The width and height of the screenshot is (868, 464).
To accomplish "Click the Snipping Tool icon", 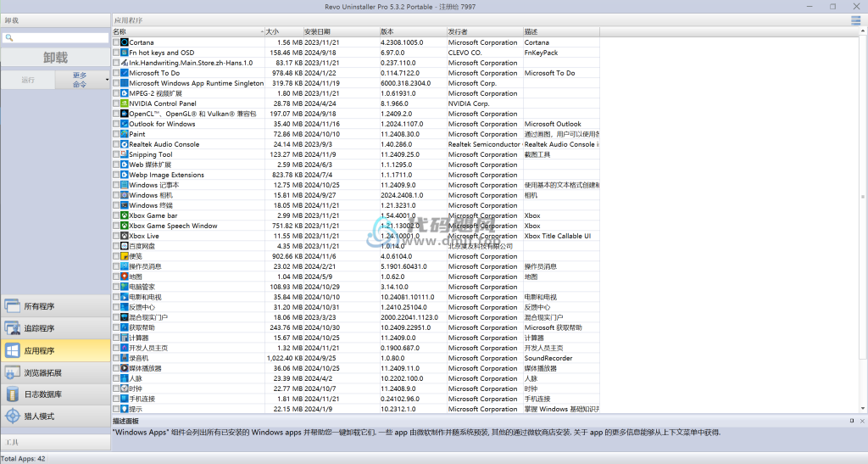I will [x=125, y=154].
